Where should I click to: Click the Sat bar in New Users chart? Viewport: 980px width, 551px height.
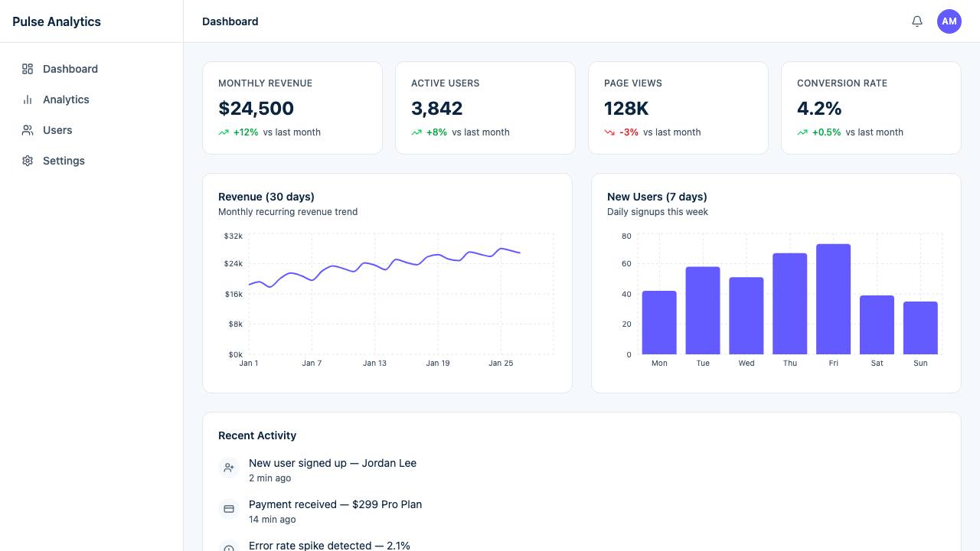877,324
